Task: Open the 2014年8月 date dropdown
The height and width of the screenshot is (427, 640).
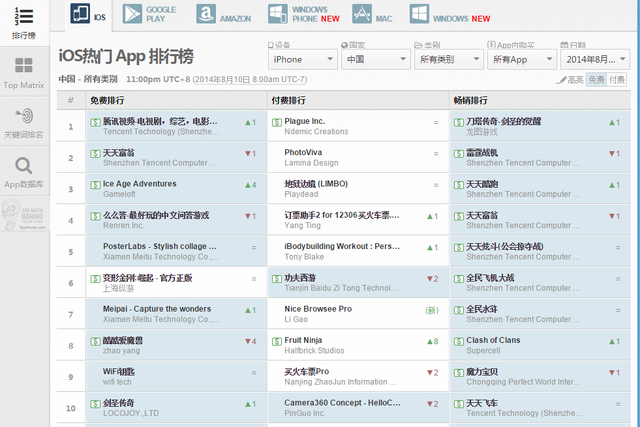Action: 595,60
